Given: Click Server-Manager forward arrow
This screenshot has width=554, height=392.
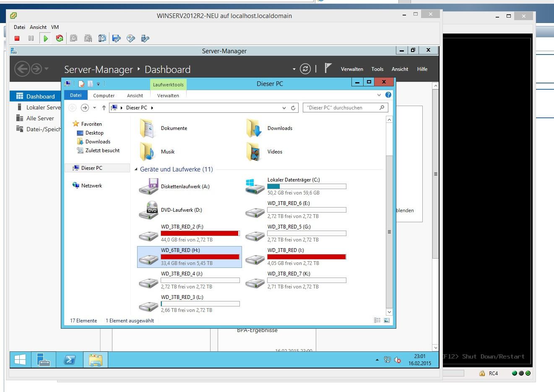Looking at the screenshot, I should coord(36,69).
